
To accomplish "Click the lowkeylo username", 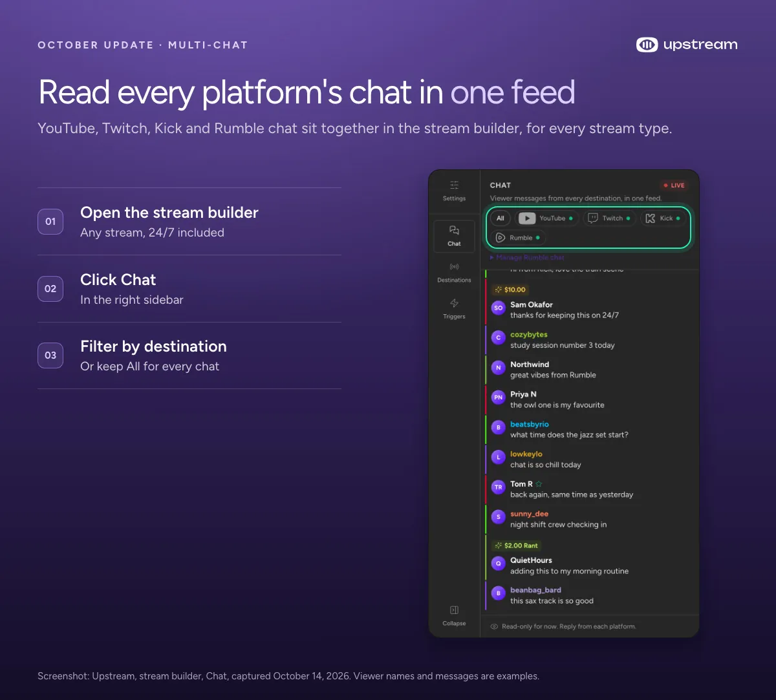I will [526, 454].
